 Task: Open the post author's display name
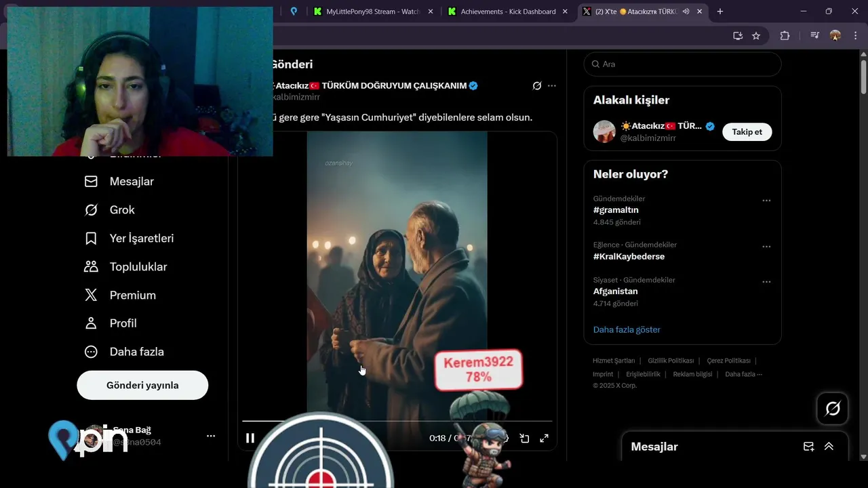pos(370,85)
